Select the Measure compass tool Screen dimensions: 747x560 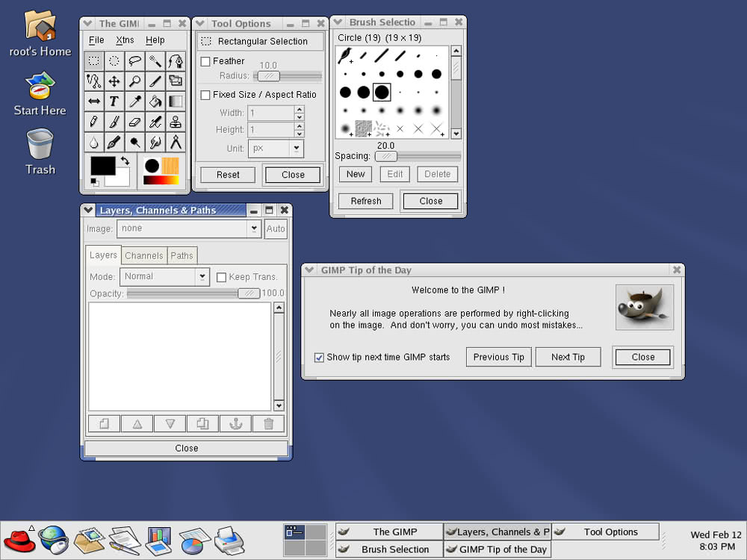(176, 142)
